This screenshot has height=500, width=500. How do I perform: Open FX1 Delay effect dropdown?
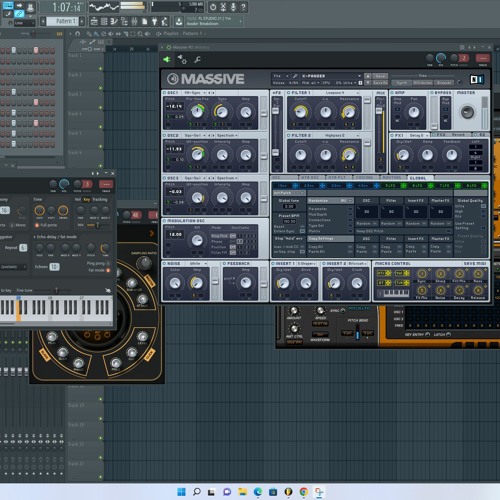tap(418, 135)
